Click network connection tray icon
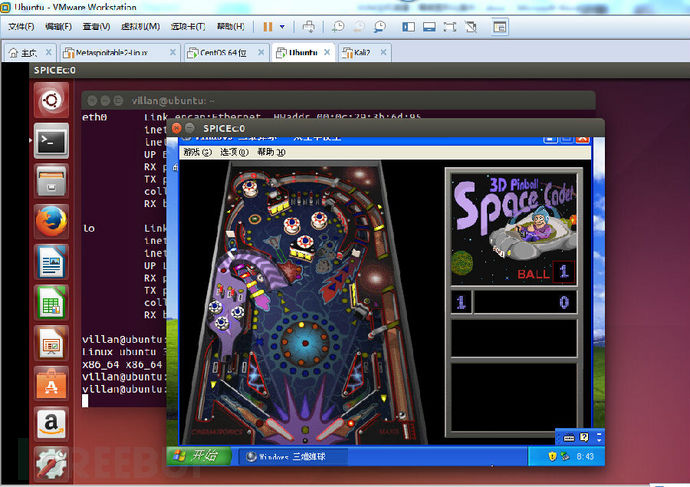This screenshot has height=487, width=690. click(x=565, y=457)
